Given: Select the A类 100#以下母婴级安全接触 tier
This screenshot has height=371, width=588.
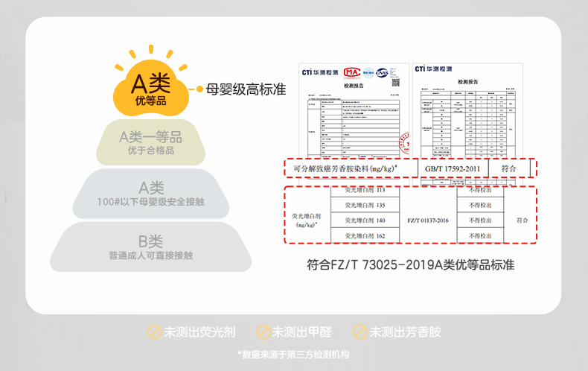Looking at the screenshot, I should pos(151,194).
